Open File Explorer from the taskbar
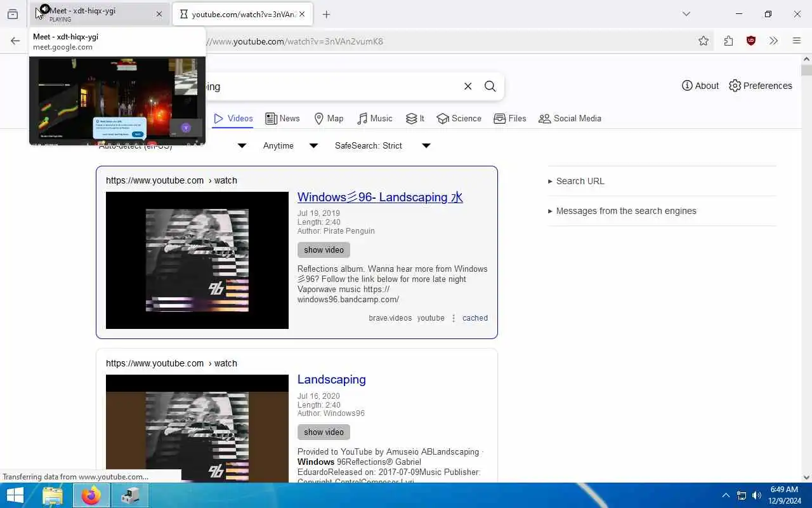 53,495
